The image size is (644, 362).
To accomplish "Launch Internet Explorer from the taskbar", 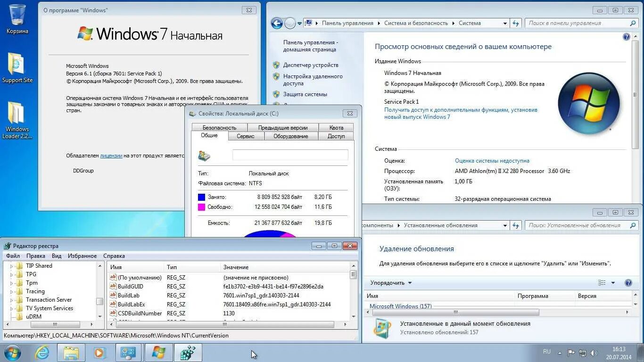I will pos(42,353).
